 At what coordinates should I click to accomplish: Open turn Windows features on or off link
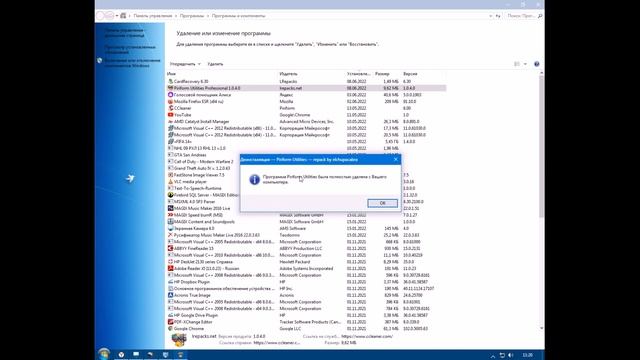(x=132, y=62)
